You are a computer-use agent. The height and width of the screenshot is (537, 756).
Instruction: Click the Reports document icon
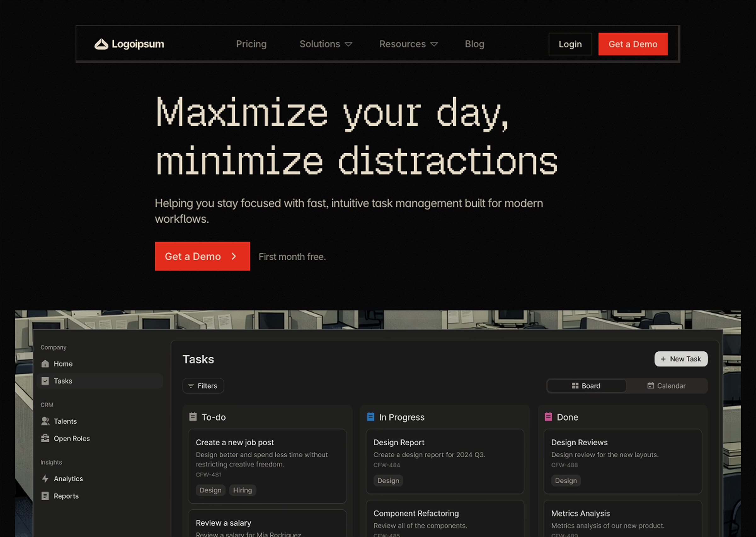pos(45,496)
